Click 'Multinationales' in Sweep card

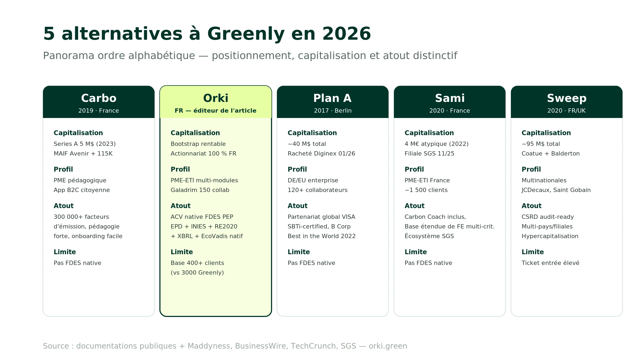point(544,180)
